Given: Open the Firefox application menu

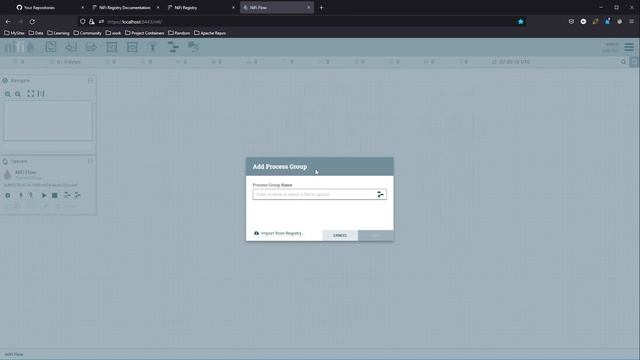Looking at the screenshot, I should click(631, 22).
